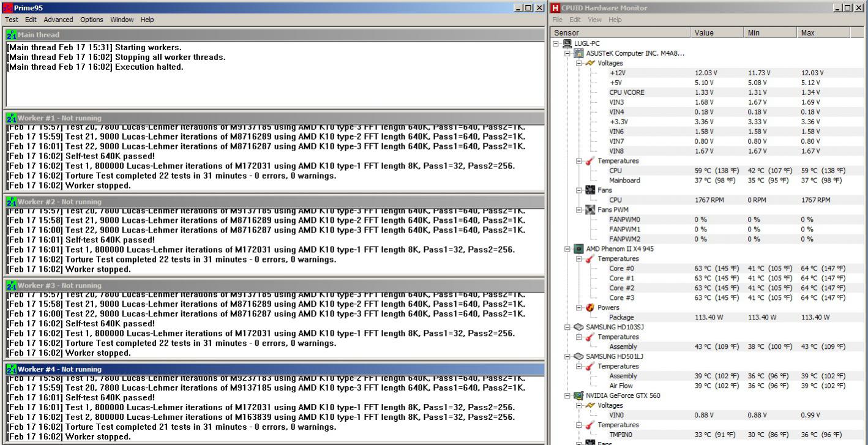Click the Main thread window icon

12,35
